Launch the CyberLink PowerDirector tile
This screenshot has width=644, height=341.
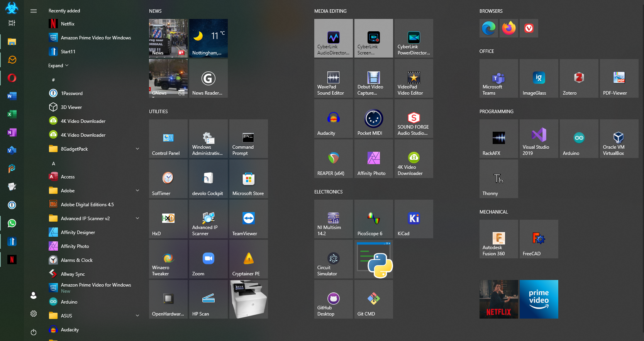tap(414, 38)
